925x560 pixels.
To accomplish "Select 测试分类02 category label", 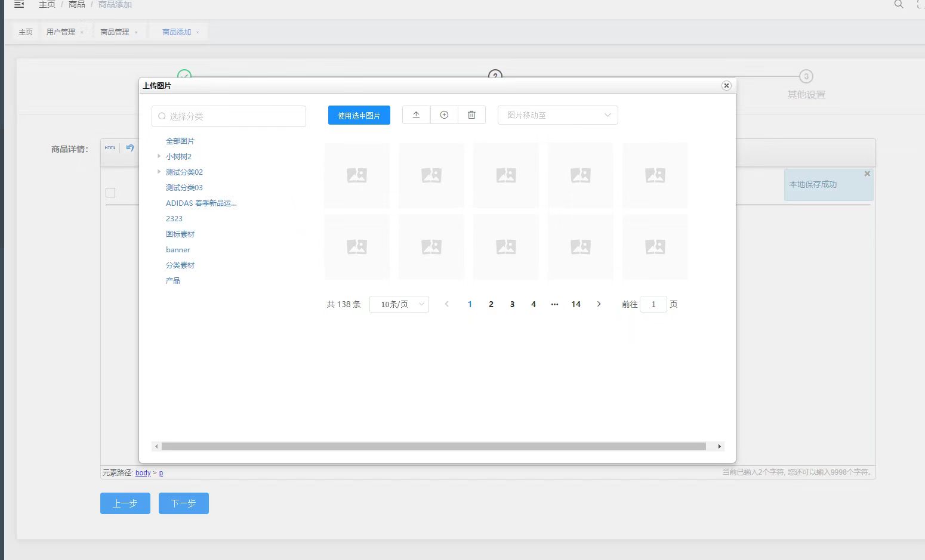I will point(184,172).
